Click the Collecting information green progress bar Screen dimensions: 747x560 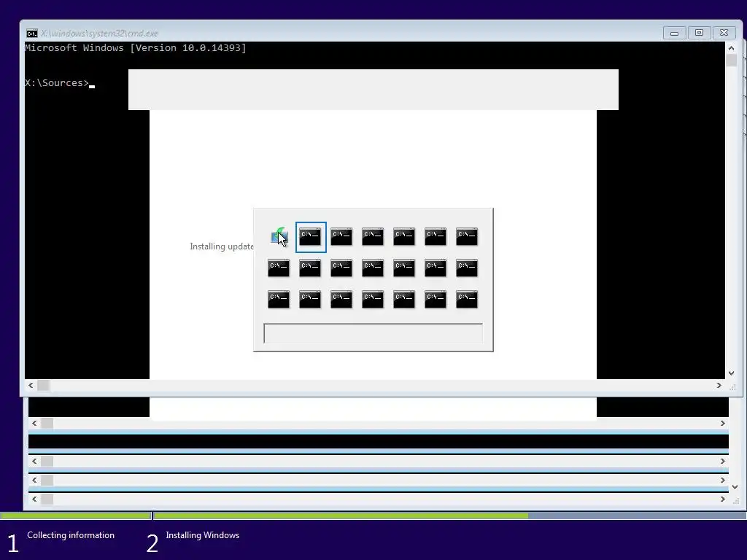coord(75,516)
